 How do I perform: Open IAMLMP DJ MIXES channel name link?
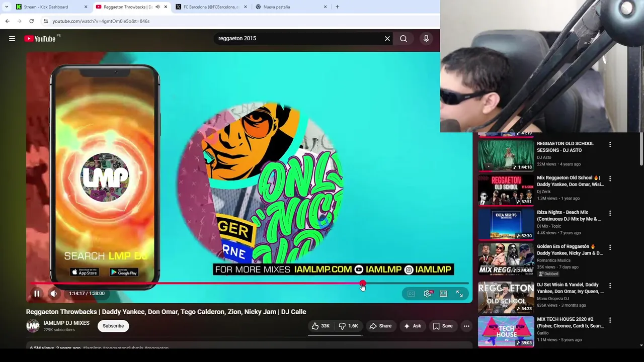(x=66, y=323)
